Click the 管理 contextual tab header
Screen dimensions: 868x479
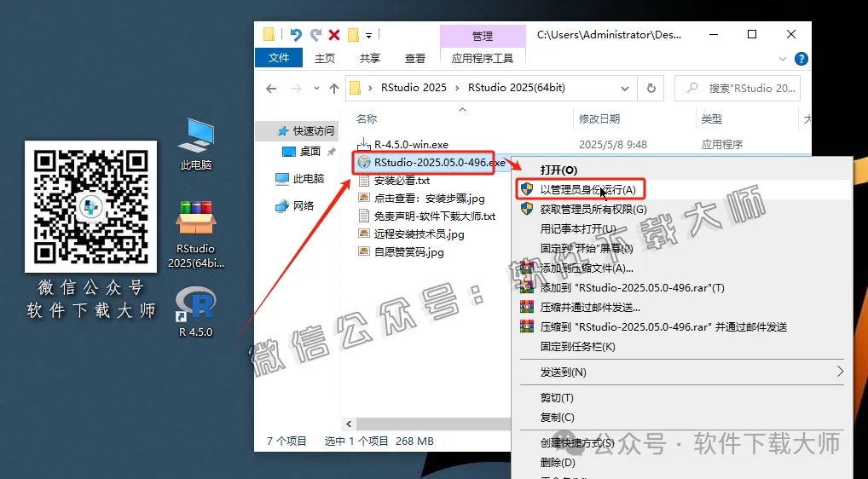(x=482, y=36)
